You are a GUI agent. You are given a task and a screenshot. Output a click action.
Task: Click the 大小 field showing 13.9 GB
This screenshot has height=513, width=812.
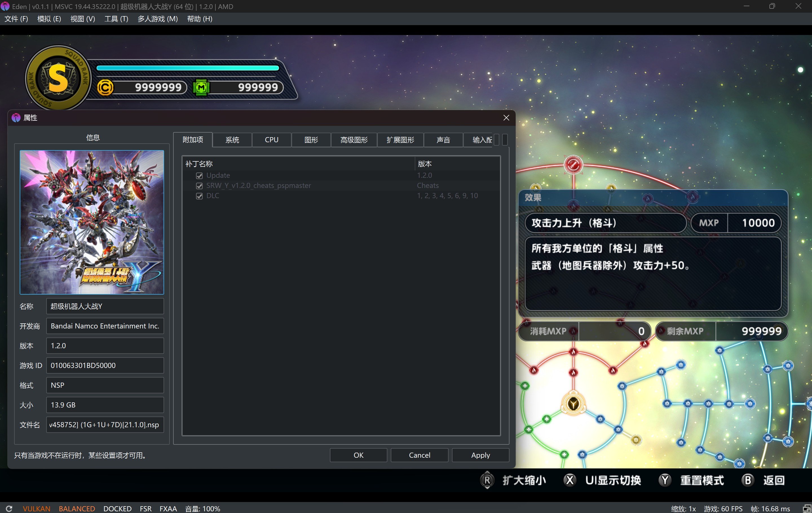pyautogui.click(x=105, y=405)
